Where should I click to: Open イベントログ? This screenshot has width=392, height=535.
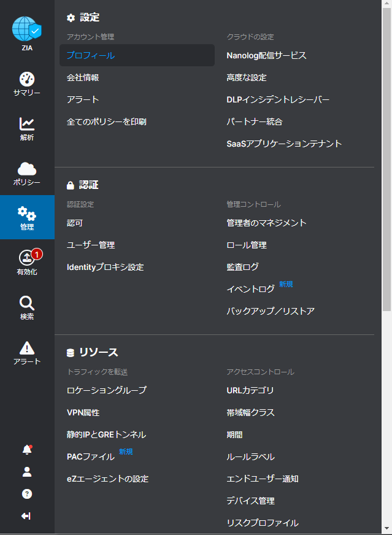(x=251, y=289)
